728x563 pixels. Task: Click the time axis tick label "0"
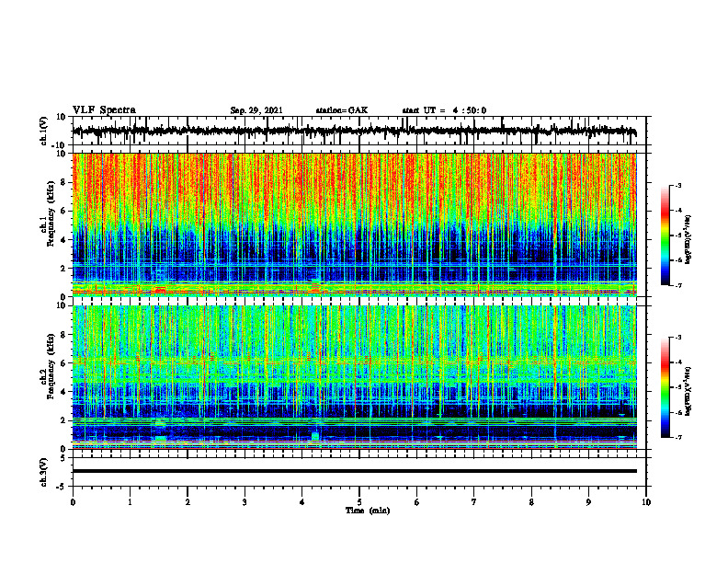tap(73, 502)
